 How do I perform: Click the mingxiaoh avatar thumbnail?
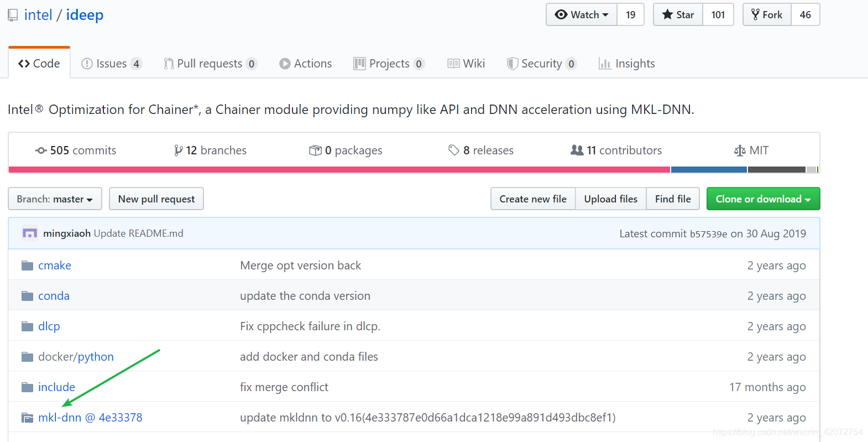pyautogui.click(x=30, y=233)
